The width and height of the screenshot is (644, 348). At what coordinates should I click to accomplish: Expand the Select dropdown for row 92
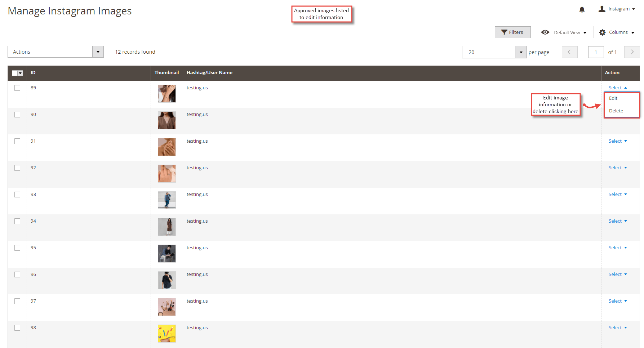618,168
